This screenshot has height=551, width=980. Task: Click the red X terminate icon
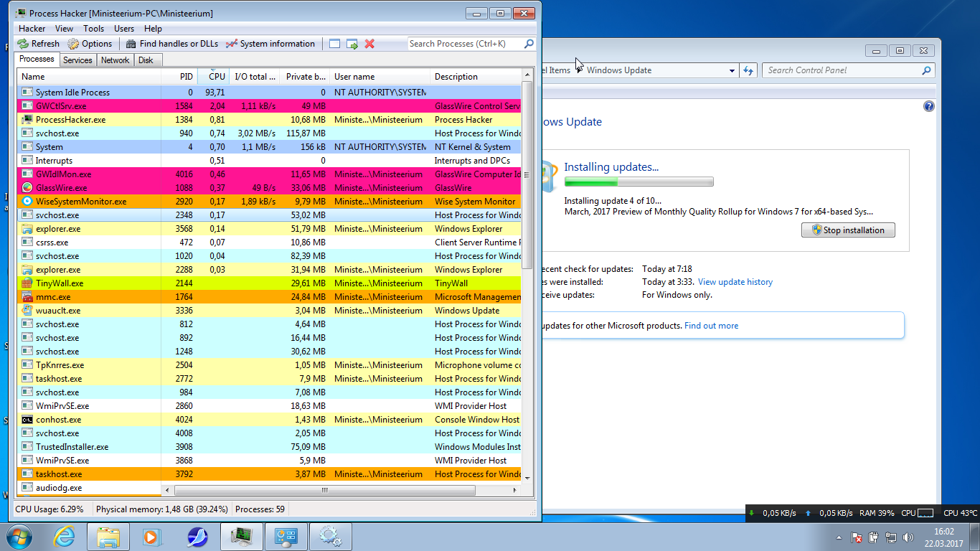coord(369,44)
